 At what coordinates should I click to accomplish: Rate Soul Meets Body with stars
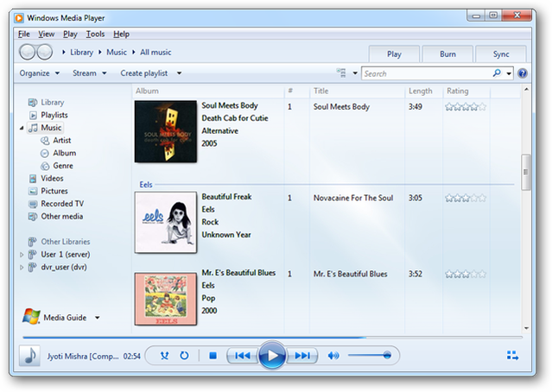[x=466, y=106]
